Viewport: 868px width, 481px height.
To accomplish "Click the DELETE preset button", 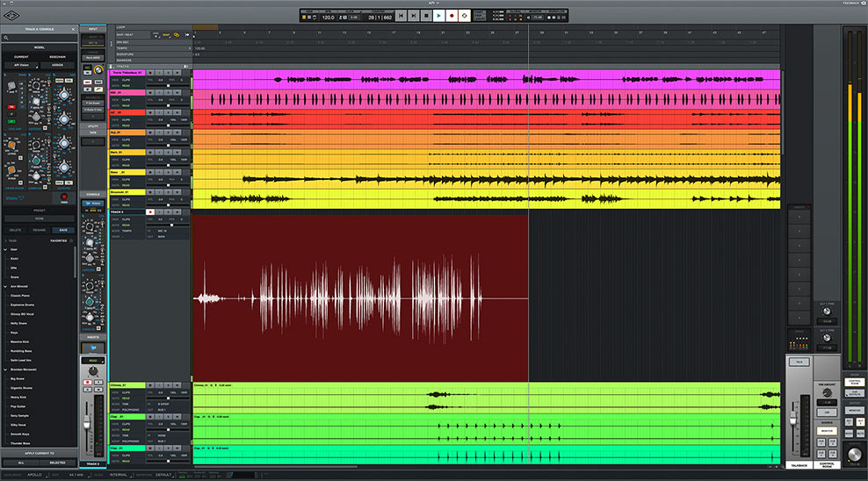I will [16, 230].
